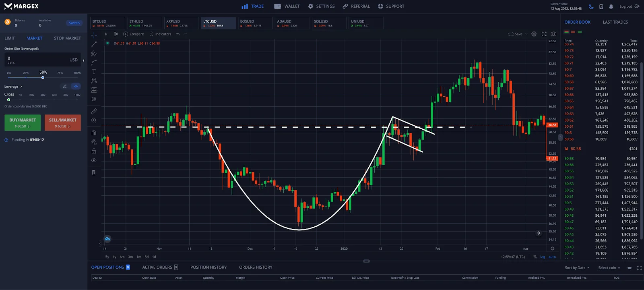Expand the Select coin dropdown
Viewport: 644px width, 290px height.
pos(609,268)
